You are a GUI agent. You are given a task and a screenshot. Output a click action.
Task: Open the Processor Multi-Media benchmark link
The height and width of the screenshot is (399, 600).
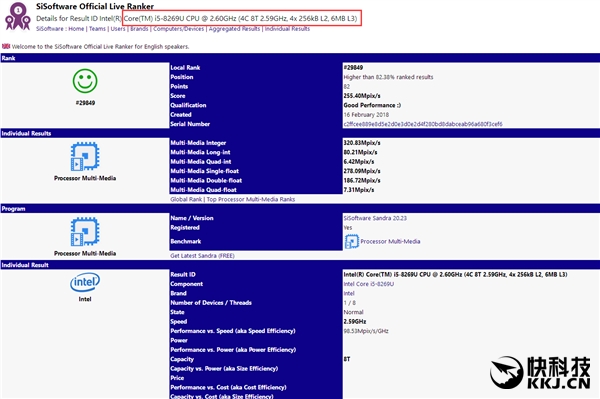click(x=390, y=241)
